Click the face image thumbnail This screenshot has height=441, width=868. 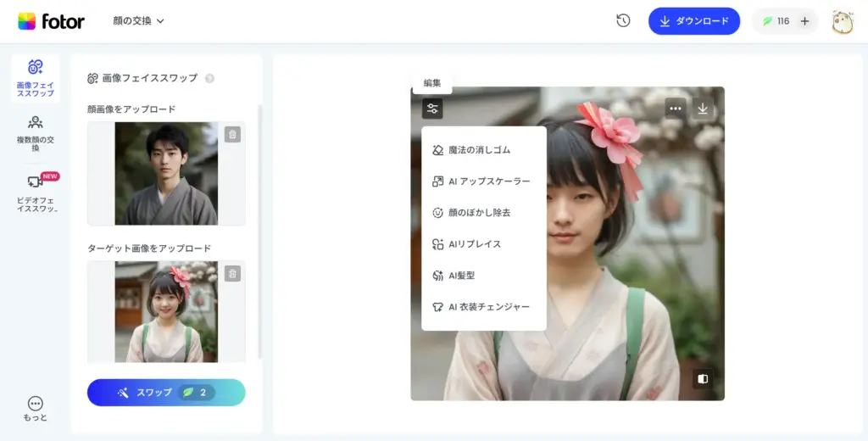pos(166,173)
